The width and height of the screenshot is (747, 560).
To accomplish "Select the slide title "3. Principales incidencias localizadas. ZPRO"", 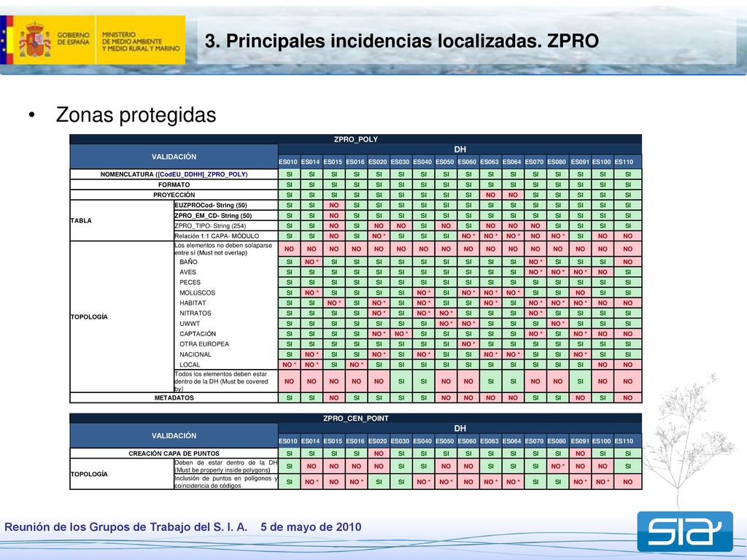I will (402, 41).
